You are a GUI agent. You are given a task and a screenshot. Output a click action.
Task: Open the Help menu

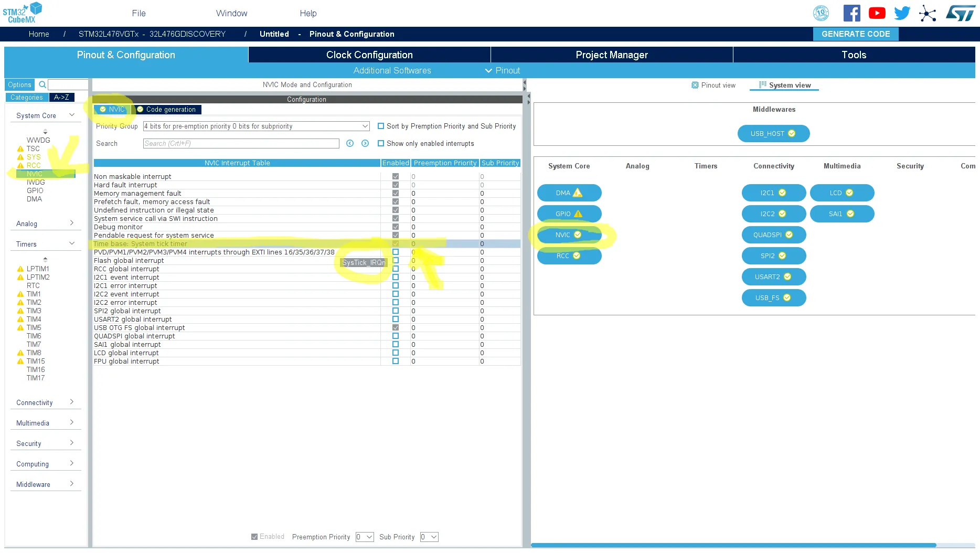308,13
